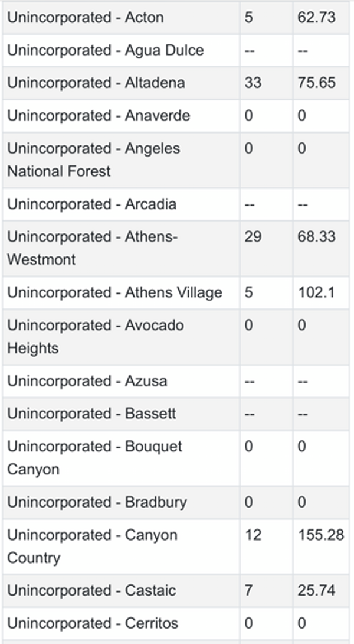Click the Unincorporated - Avocado Heights cell
354x644 pixels.
point(96,337)
